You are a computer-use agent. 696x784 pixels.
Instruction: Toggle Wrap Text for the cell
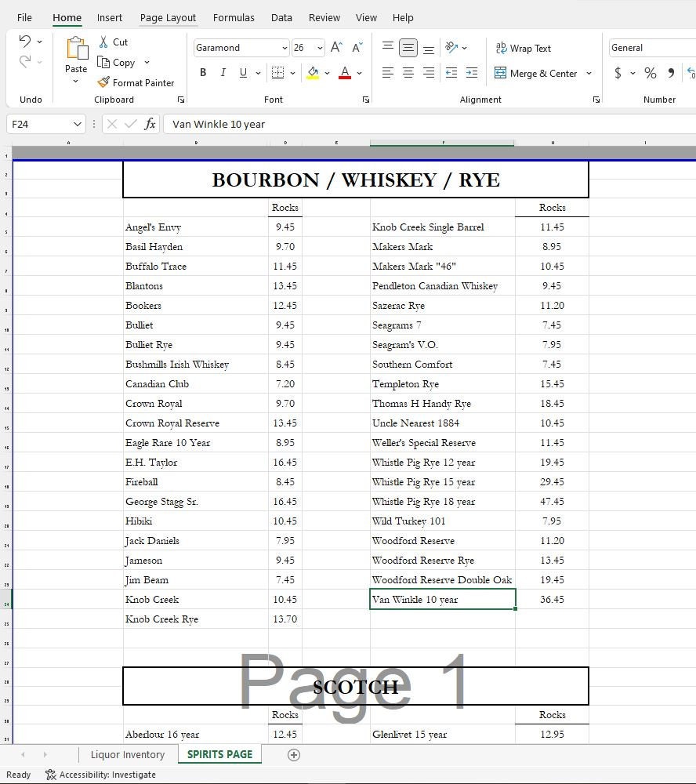pyautogui.click(x=524, y=48)
